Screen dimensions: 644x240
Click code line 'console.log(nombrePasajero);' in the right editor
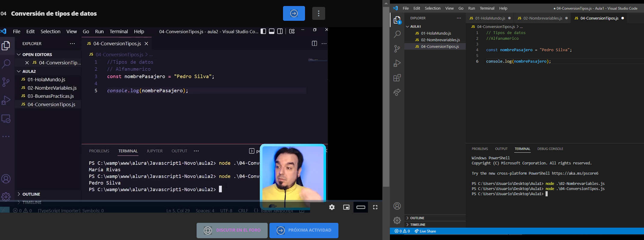pyautogui.click(x=518, y=61)
